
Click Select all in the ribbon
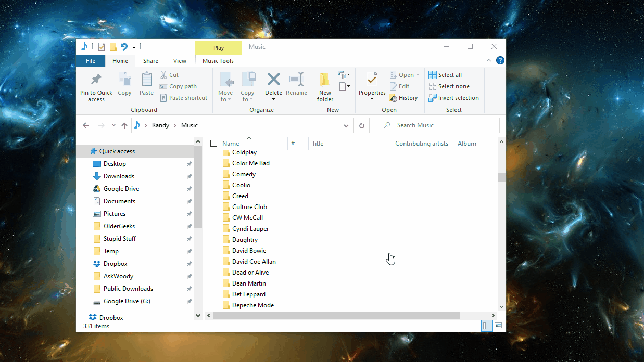pyautogui.click(x=445, y=75)
